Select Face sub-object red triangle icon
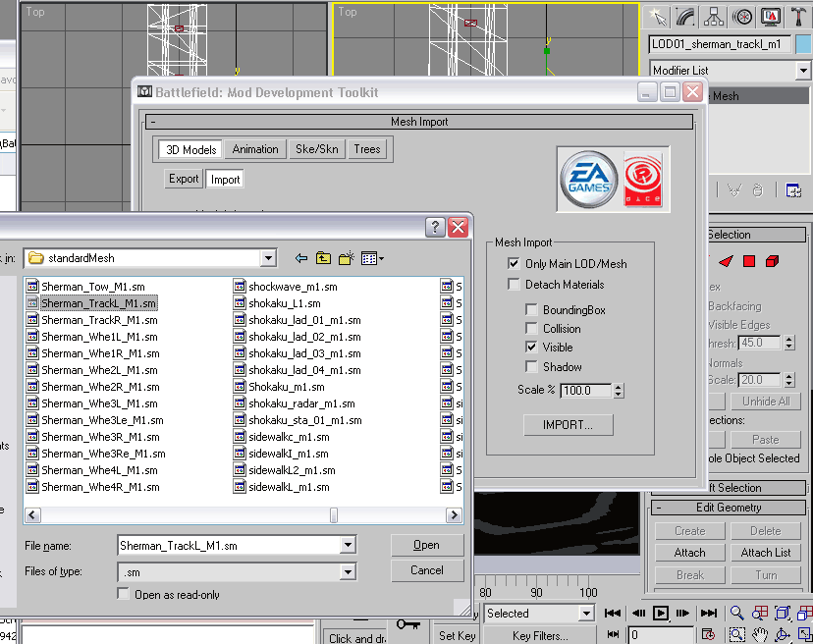This screenshot has height=644, width=813. (726, 261)
